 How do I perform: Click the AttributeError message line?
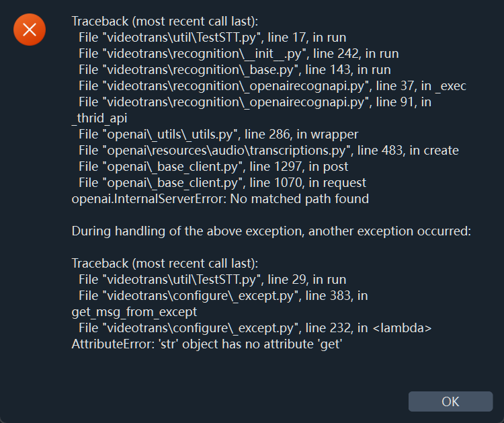(x=208, y=344)
